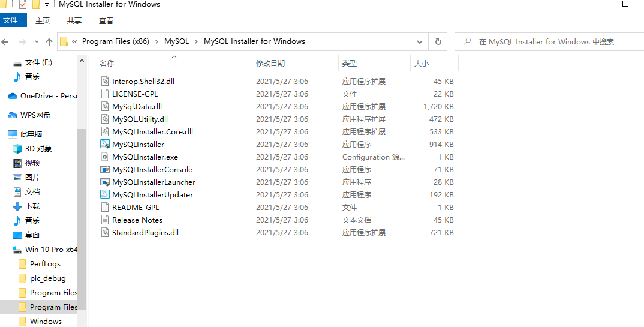644x327 pixels.
Task: Navigate to MySQL folder in address bar
Action: coord(177,41)
